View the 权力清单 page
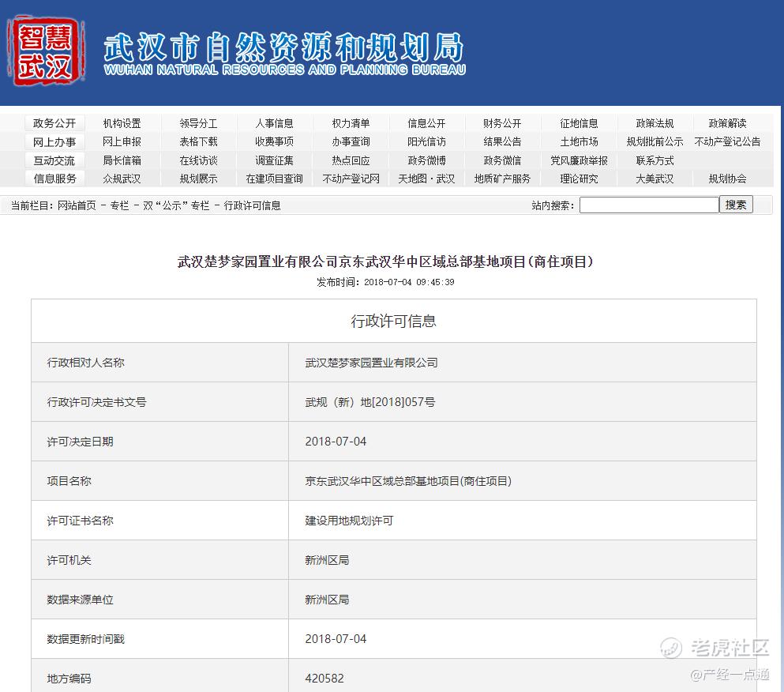Image resolution: width=784 pixels, height=692 pixels. tap(351, 123)
